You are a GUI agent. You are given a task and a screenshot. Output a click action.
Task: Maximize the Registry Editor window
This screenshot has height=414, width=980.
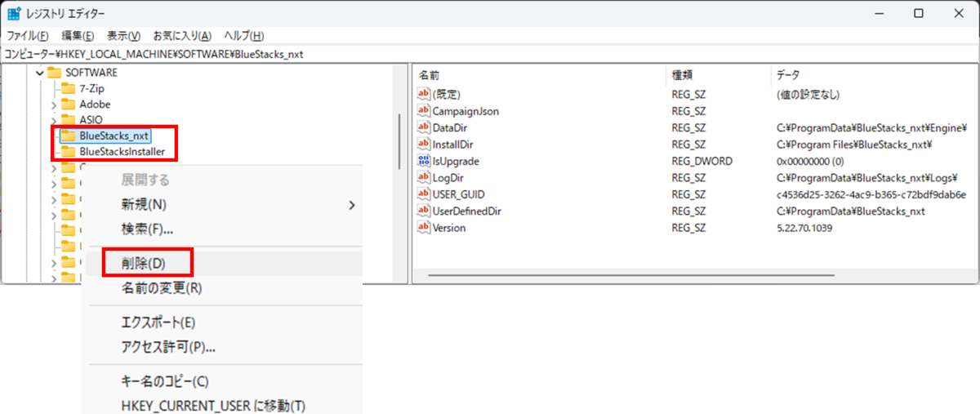pyautogui.click(x=919, y=14)
